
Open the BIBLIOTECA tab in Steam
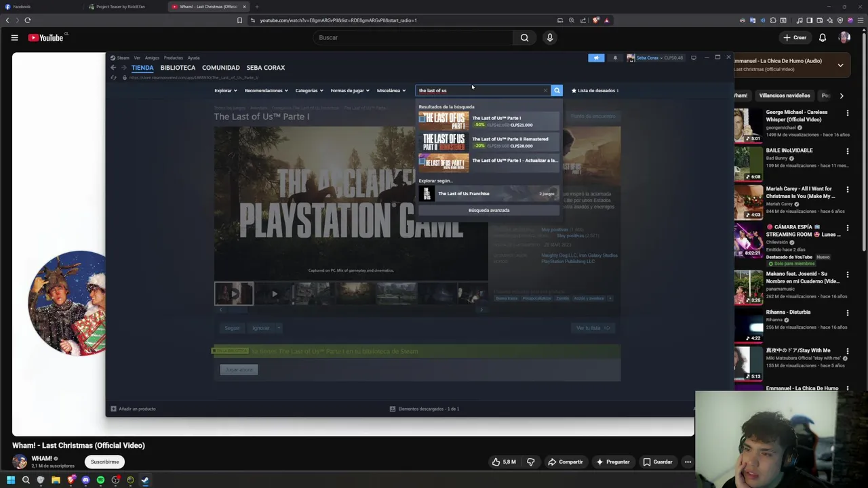click(178, 68)
